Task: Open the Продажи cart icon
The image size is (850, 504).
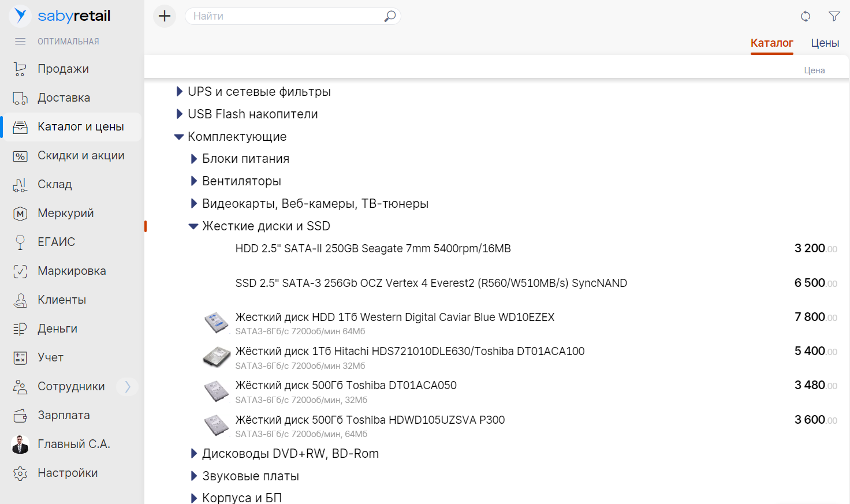Action: tap(20, 69)
